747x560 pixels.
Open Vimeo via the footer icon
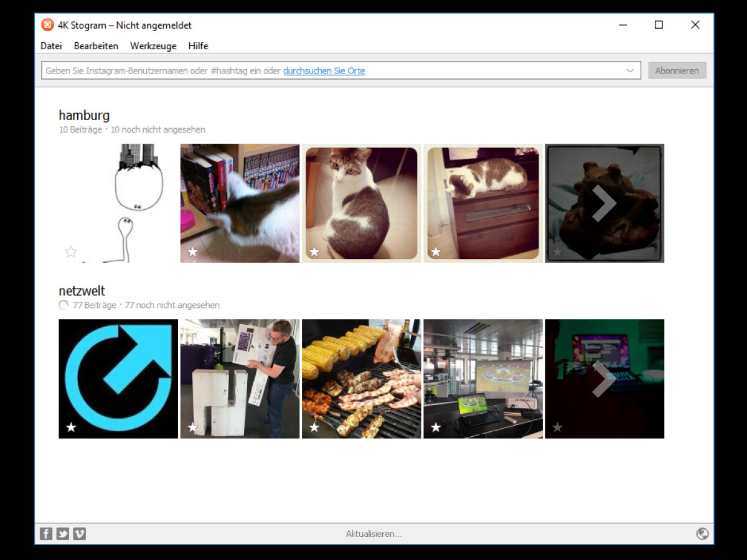79,533
